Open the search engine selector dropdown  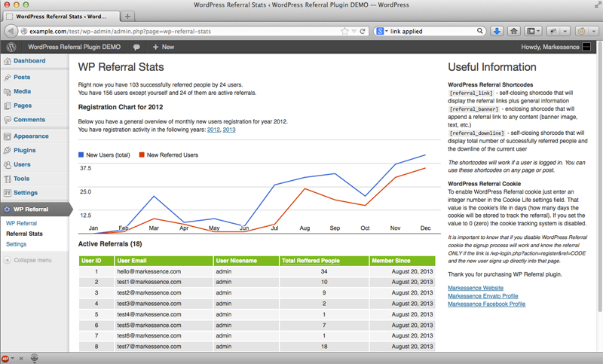coord(382,31)
